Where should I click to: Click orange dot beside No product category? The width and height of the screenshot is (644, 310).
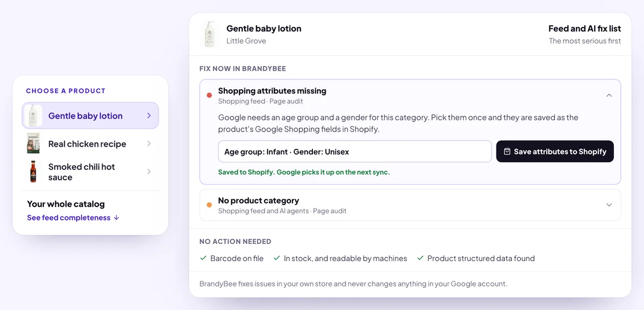click(x=209, y=205)
